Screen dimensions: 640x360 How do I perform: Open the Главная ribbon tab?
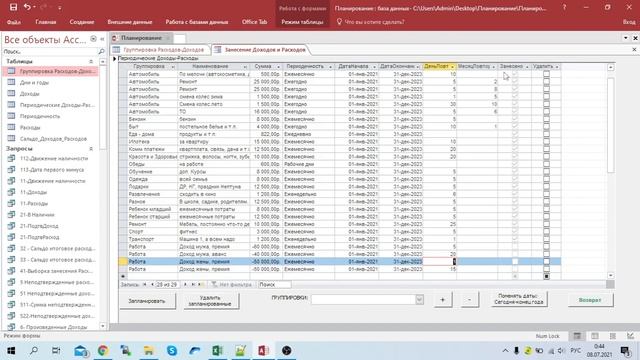pyautogui.click(x=46, y=22)
